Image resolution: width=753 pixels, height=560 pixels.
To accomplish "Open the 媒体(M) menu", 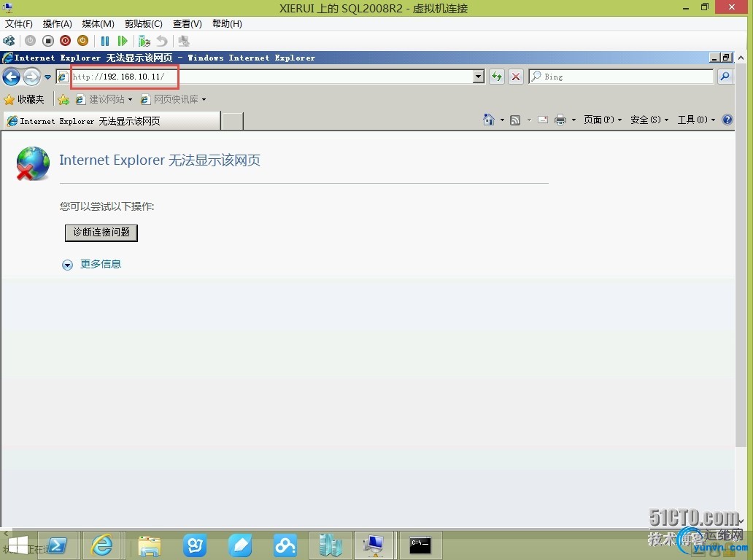I will pyautogui.click(x=98, y=23).
